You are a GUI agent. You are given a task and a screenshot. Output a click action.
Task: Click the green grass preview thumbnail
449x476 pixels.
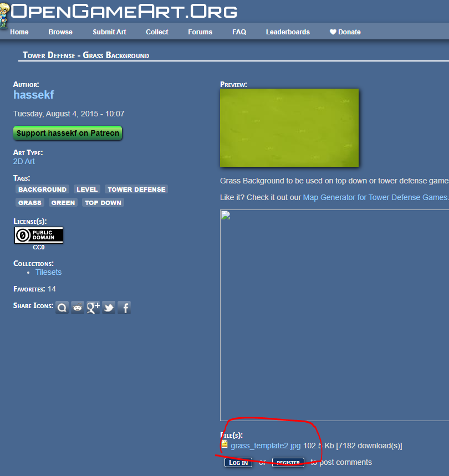[x=289, y=127]
